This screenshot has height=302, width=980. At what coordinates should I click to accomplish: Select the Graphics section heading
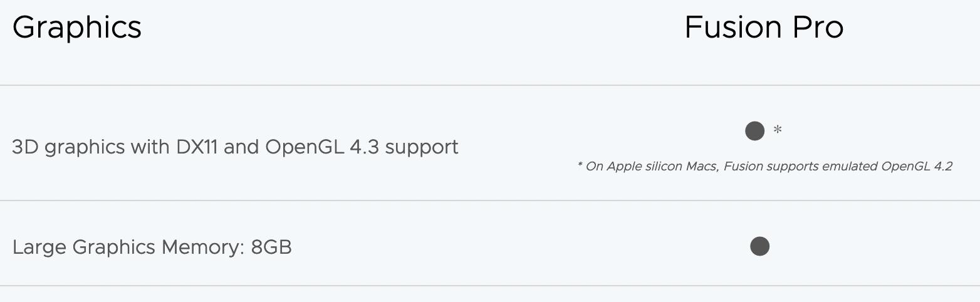tap(77, 28)
